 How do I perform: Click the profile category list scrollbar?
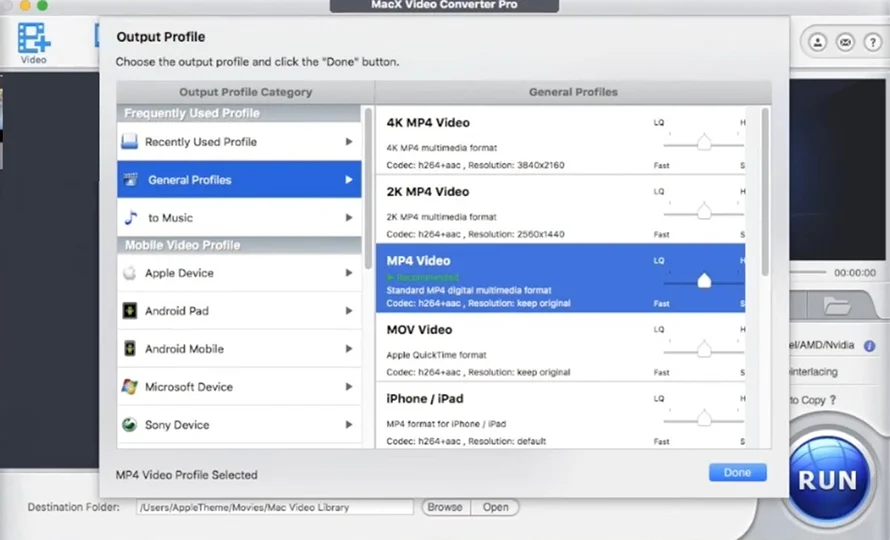point(368,188)
